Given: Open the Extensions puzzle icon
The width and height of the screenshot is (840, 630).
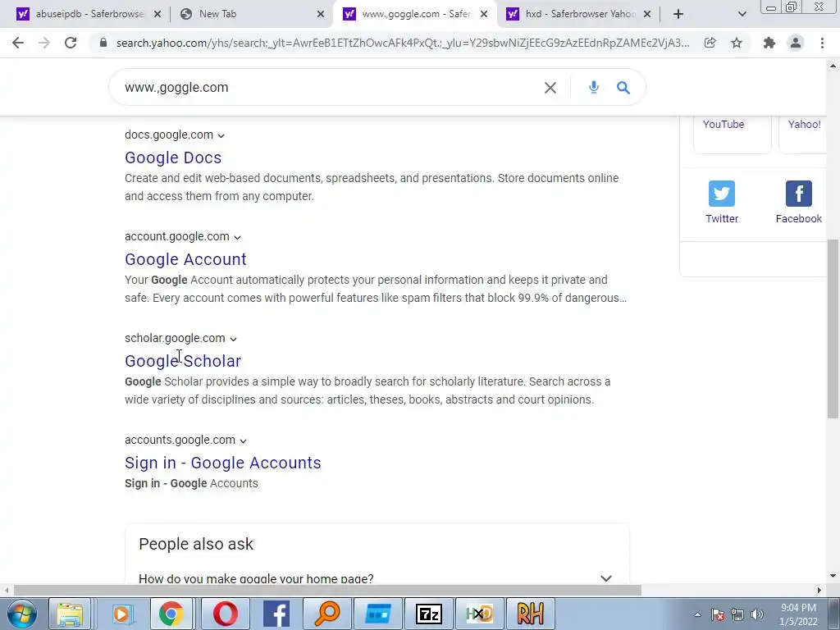Looking at the screenshot, I should tap(769, 43).
